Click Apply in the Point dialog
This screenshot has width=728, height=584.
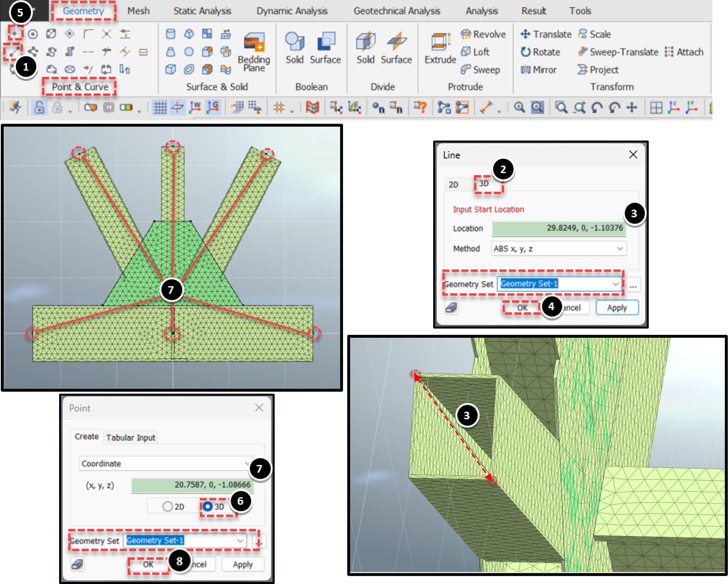click(243, 564)
